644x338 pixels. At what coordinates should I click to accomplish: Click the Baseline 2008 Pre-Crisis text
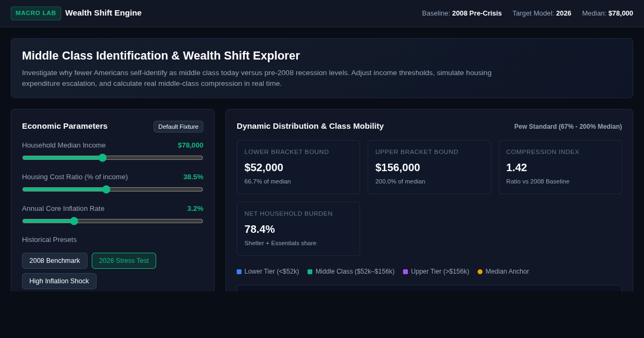[x=462, y=13]
